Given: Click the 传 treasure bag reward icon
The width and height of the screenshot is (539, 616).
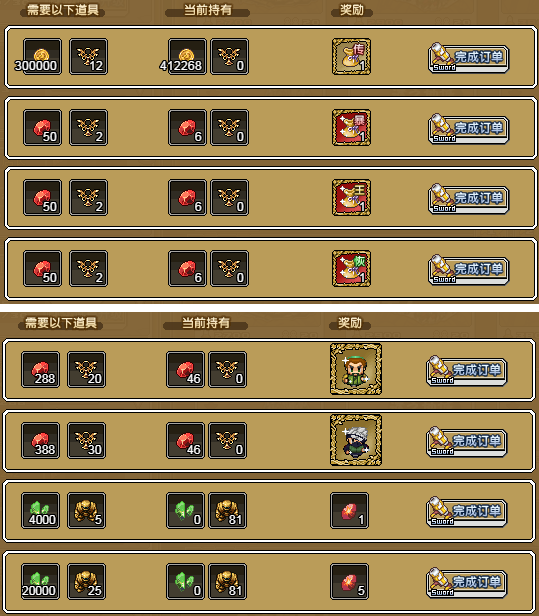Looking at the screenshot, I should point(351,57).
